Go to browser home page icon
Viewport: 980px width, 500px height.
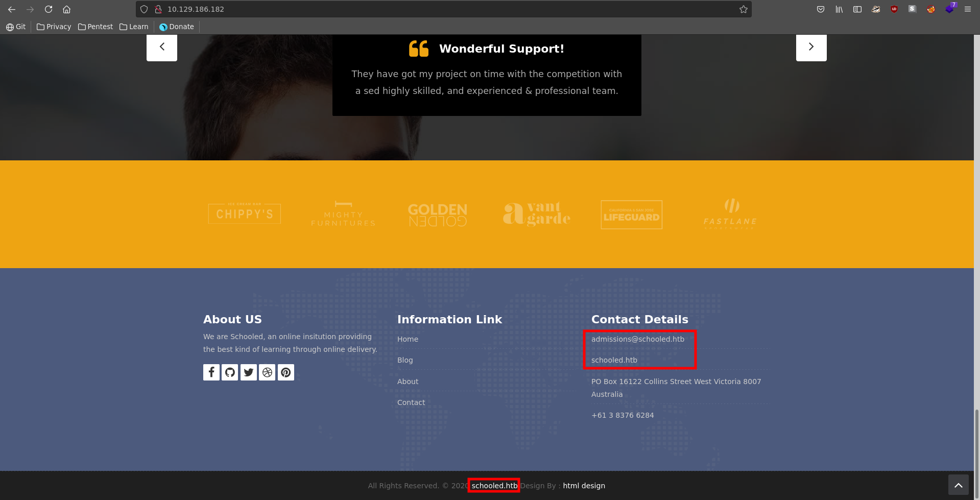(66, 9)
